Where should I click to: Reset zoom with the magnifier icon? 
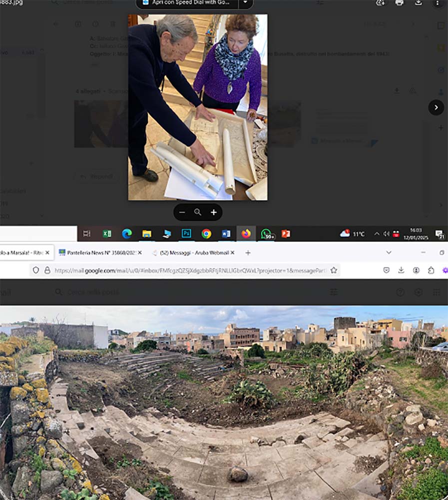(x=198, y=212)
